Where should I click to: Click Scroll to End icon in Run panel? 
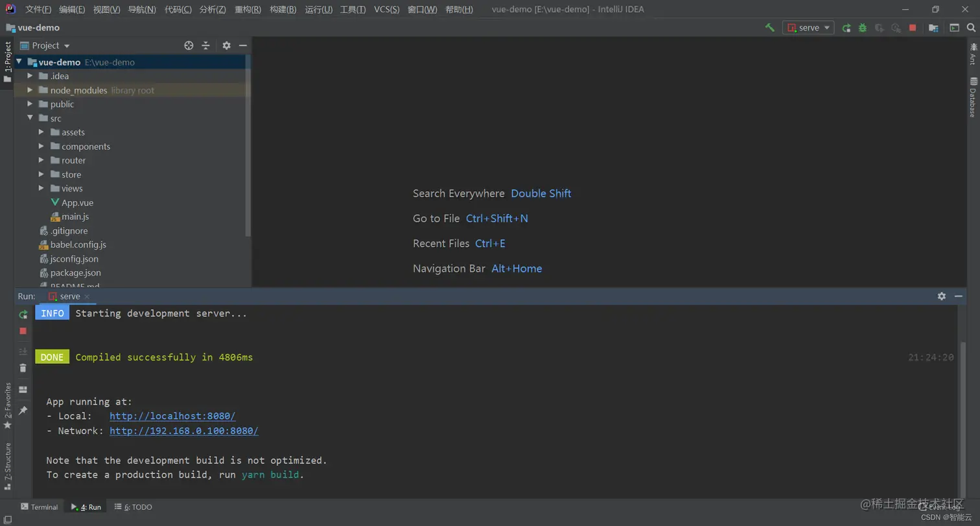23,352
